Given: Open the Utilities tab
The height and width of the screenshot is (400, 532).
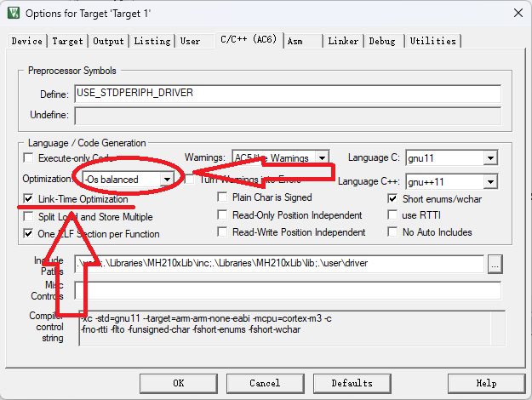Looking at the screenshot, I should (x=433, y=41).
